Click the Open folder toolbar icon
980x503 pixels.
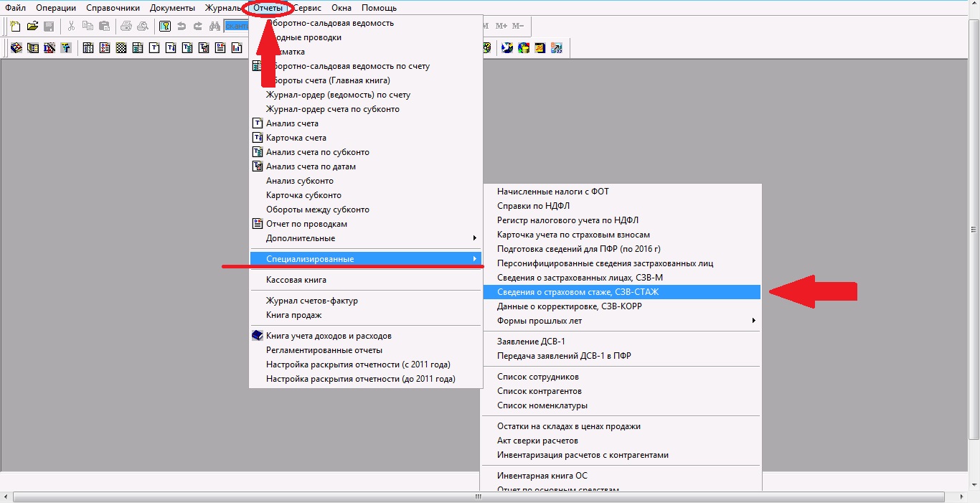pos(32,27)
